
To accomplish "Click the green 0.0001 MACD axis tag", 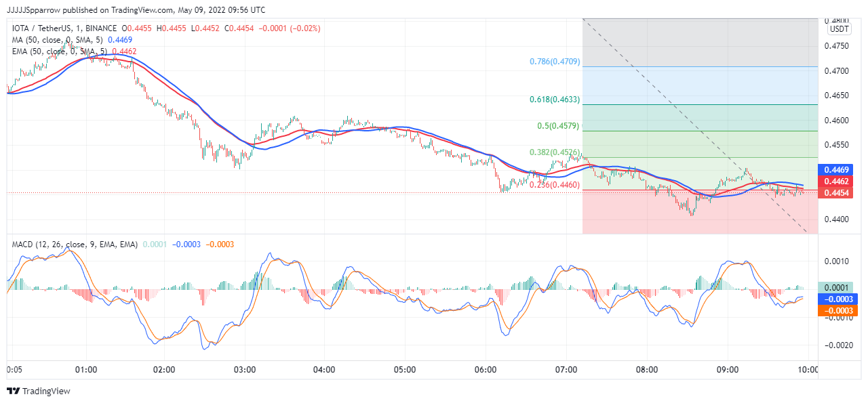I will point(837,287).
